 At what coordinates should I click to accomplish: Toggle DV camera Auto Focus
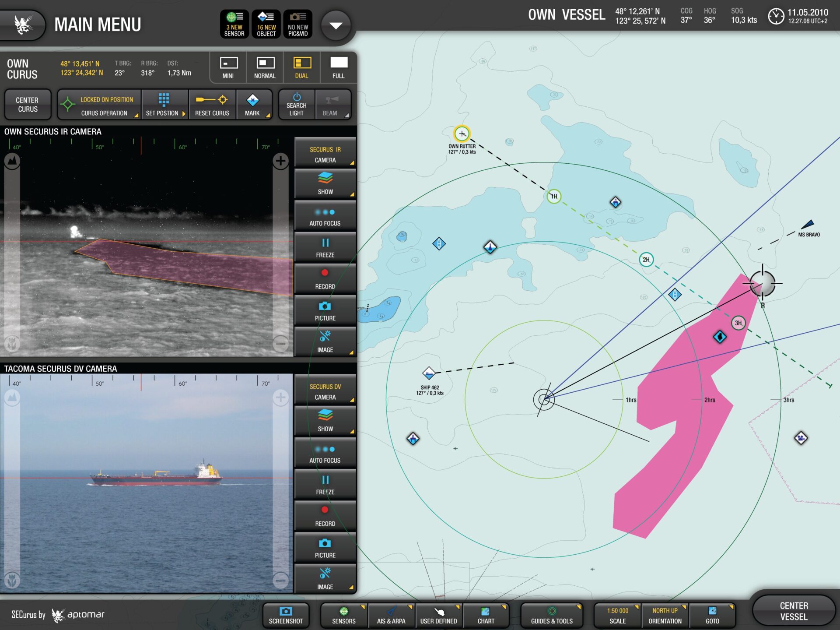325,454
